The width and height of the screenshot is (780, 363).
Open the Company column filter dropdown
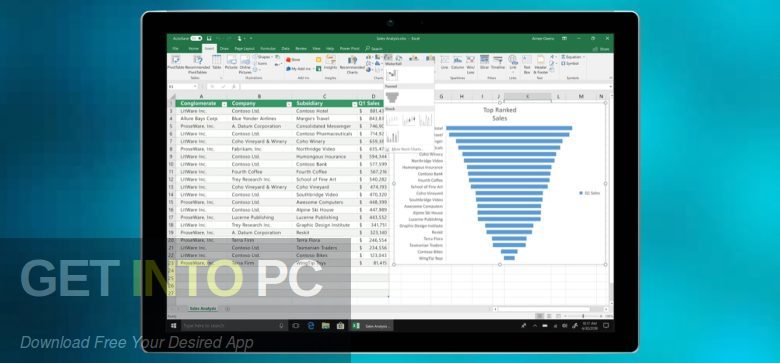(289, 104)
